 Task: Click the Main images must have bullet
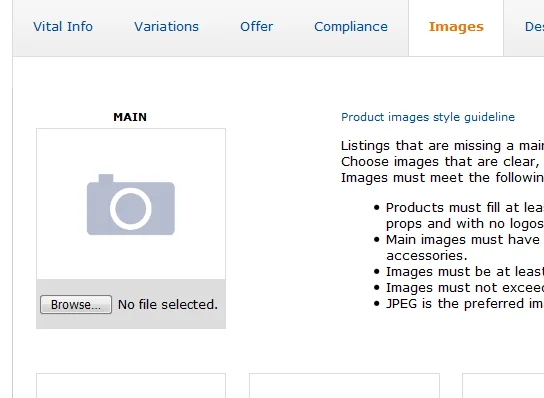tap(465, 248)
